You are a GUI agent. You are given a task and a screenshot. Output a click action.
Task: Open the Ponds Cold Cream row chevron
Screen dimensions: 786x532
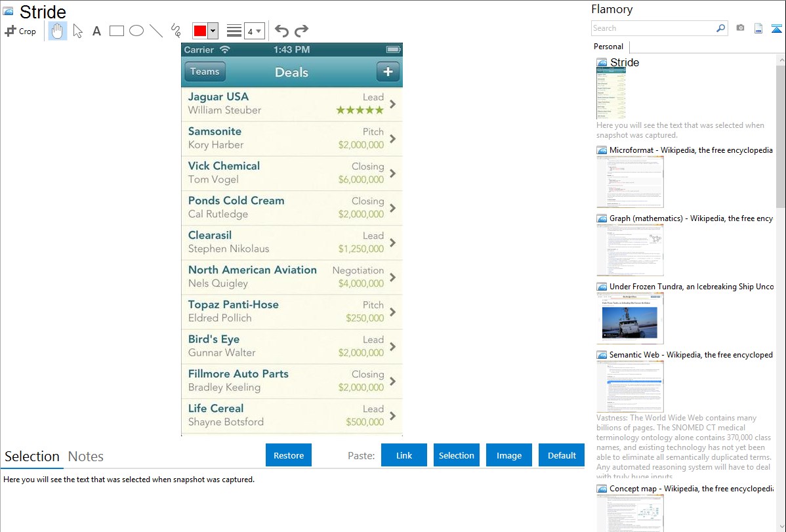393,208
